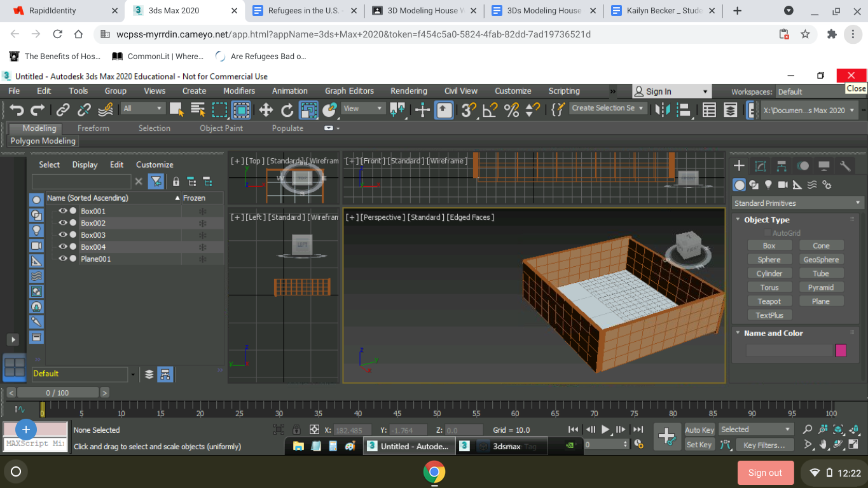Open the Utilities wrench panel

[x=846, y=165]
